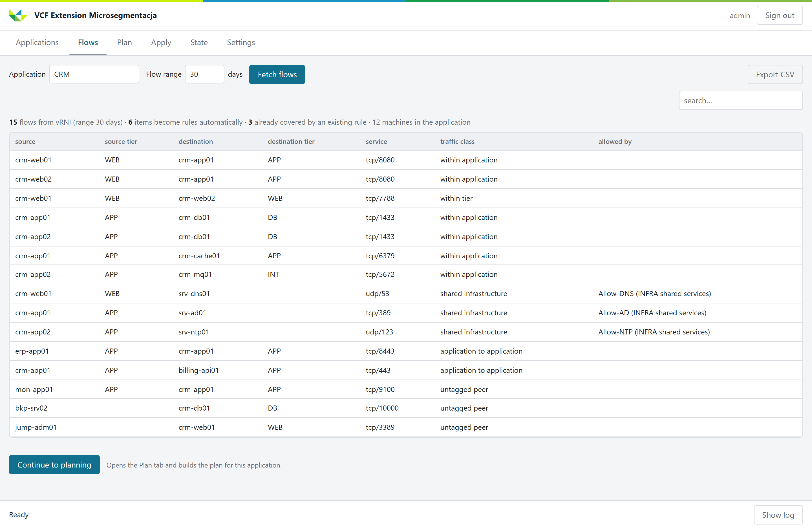Click the Ready status text

[19, 515]
